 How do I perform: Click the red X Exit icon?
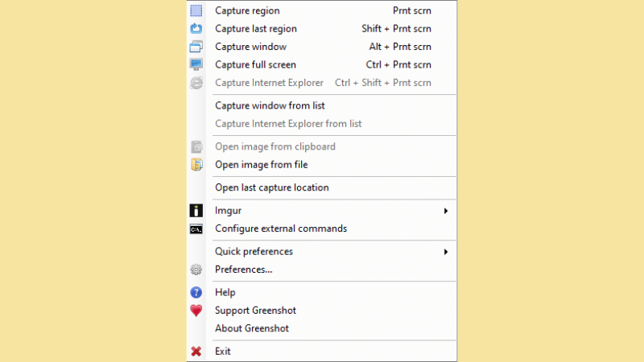196,352
